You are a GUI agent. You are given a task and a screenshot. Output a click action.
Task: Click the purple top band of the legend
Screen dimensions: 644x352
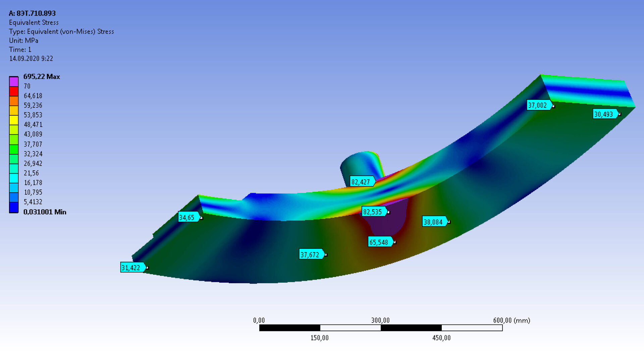14,81
